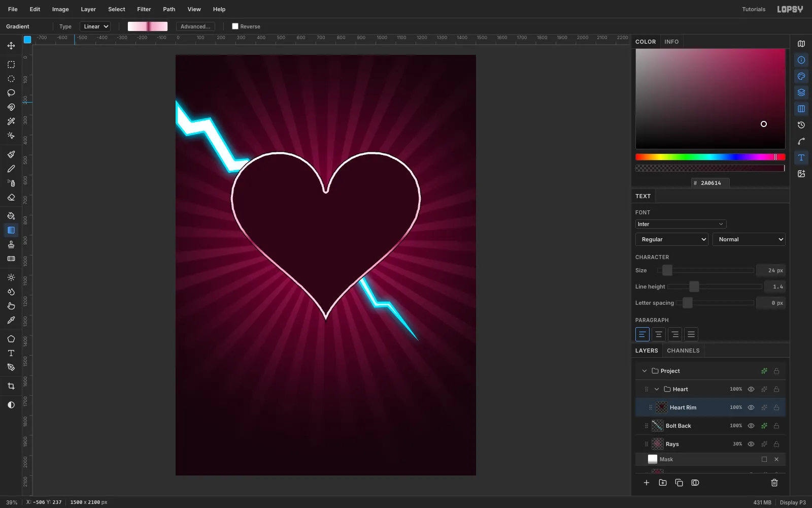
Task: Justify the paragraph text
Action: pos(691,334)
